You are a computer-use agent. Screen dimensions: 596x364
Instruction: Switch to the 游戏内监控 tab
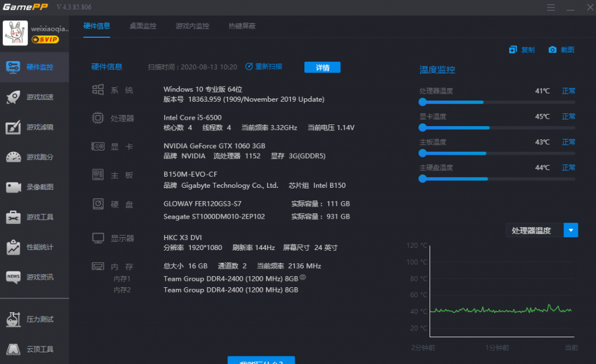(192, 26)
